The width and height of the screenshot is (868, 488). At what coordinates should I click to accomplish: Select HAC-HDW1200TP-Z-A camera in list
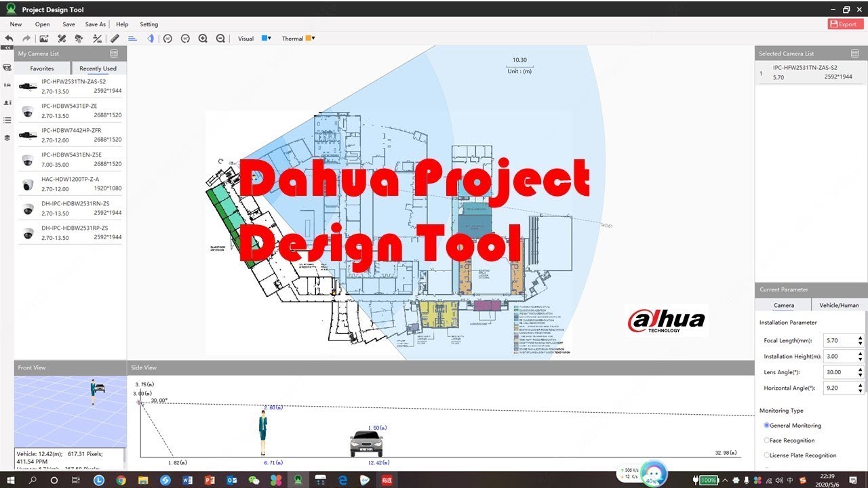(x=70, y=184)
